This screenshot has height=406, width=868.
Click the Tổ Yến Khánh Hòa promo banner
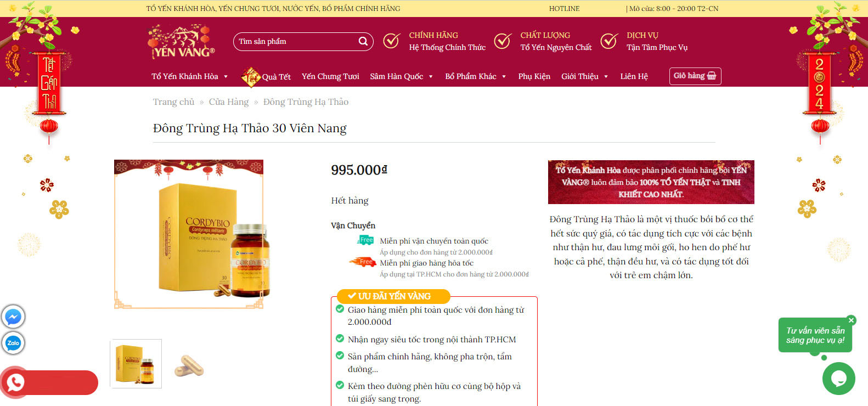pos(651,182)
